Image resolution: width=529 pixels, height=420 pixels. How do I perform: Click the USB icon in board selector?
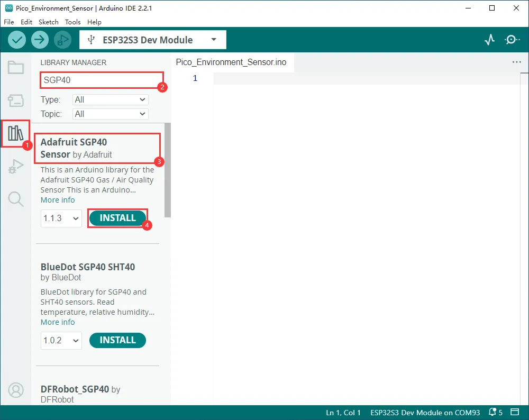91,40
